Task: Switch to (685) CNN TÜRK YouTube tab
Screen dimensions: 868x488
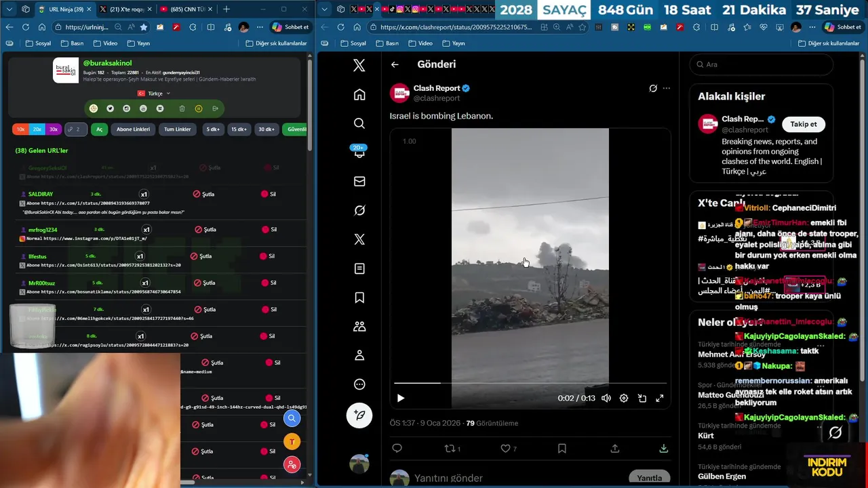Action: point(186,9)
